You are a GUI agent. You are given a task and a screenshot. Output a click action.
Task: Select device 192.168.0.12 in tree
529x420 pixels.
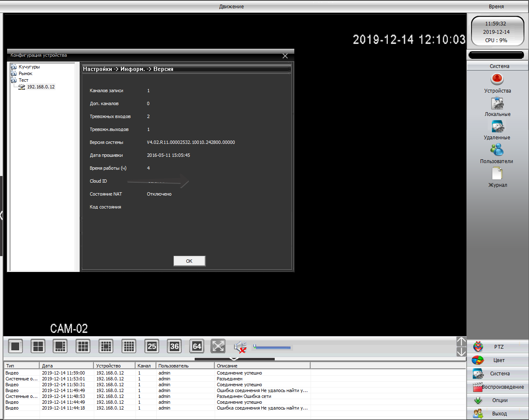coord(40,87)
